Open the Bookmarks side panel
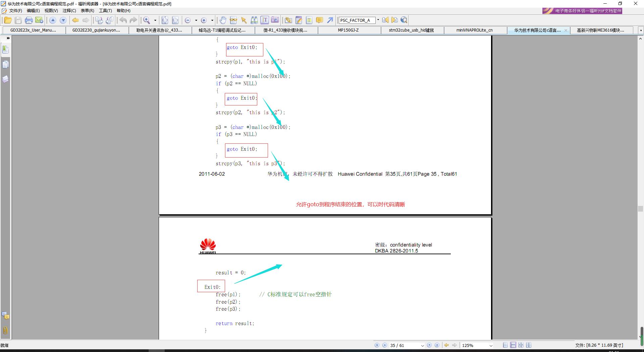 pyautogui.click(x=5, y=50)
